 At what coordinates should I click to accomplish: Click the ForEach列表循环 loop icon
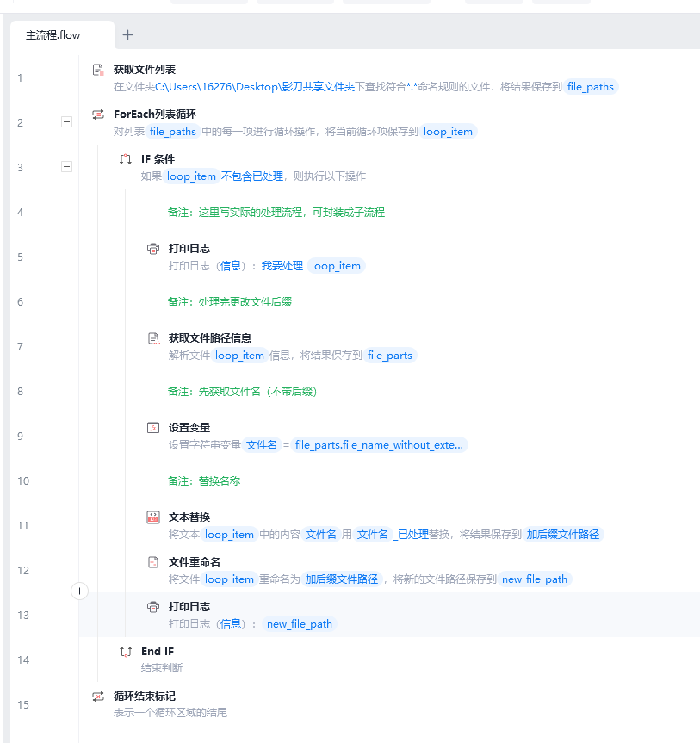(98, 115)
